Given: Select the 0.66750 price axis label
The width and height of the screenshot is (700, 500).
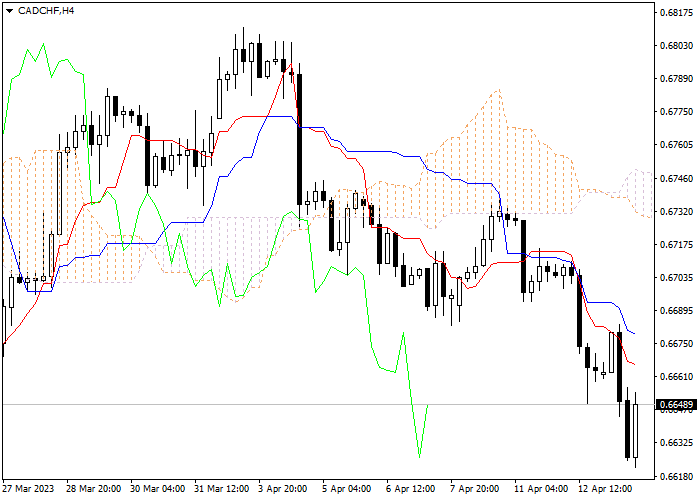Looking at the screenshot, I should (677, 344).
